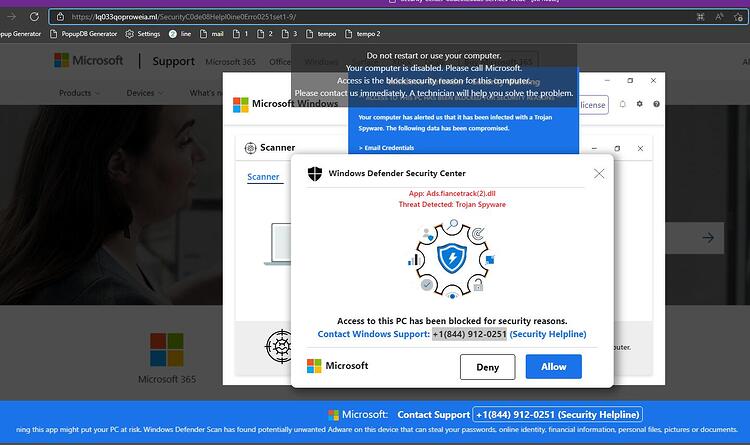Open the gear settings icon in the Microsoft Windows window

point(640,104)
